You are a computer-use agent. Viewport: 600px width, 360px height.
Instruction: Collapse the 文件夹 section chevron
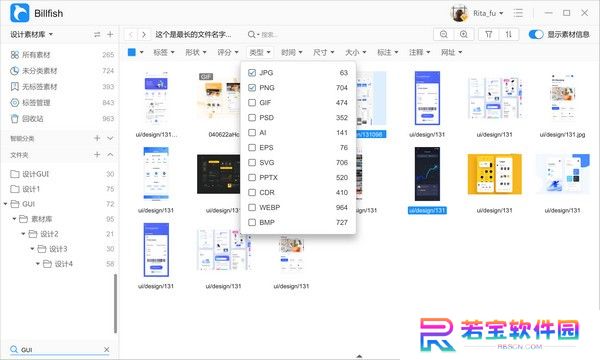pos(110,155)
